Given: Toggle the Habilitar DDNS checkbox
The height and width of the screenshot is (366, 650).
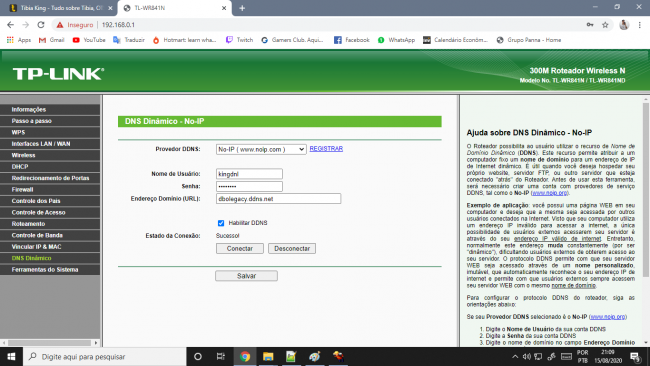Looking at the screenshot, I should pyautogui.click(x=221, y=223).
